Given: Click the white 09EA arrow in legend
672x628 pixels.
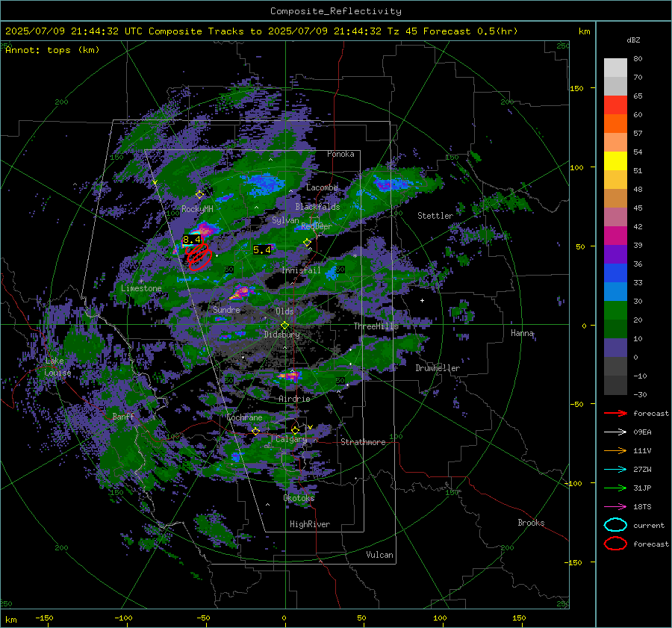Looking at the screenshot, I should point(615,432).
